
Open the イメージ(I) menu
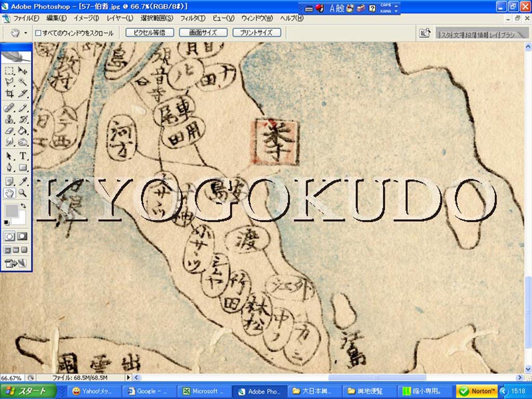[87, 18]
